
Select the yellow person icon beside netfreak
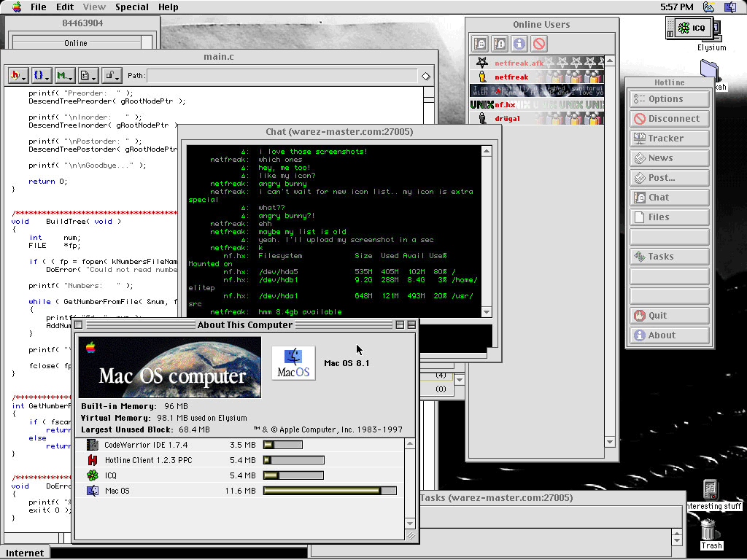coord(482,77)
